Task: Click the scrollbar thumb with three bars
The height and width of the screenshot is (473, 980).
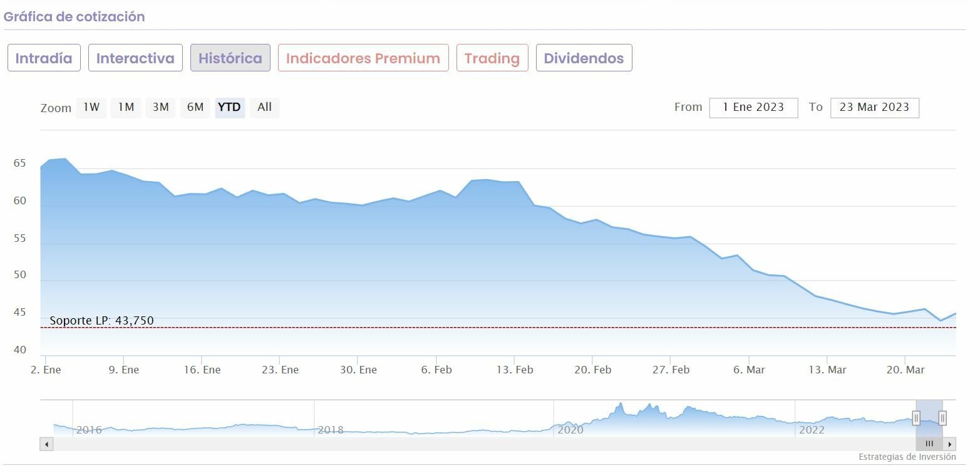Action: [x=929, y=444]
